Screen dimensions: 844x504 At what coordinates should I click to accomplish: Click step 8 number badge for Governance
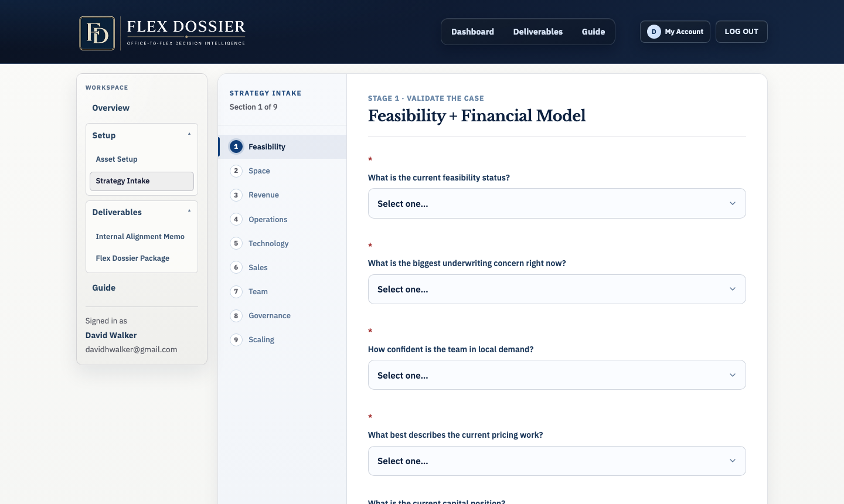[x=236, y=315]
